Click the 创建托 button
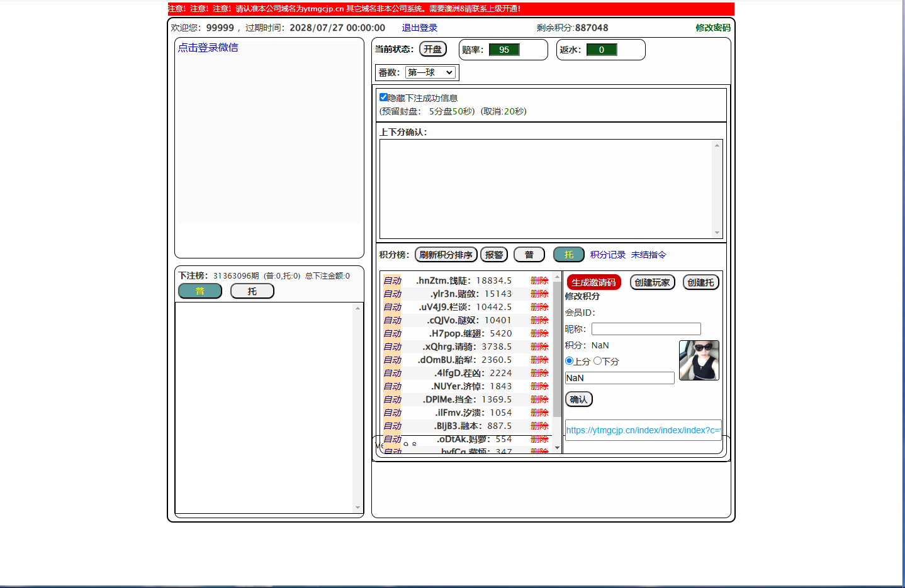 tap(701, 282)
